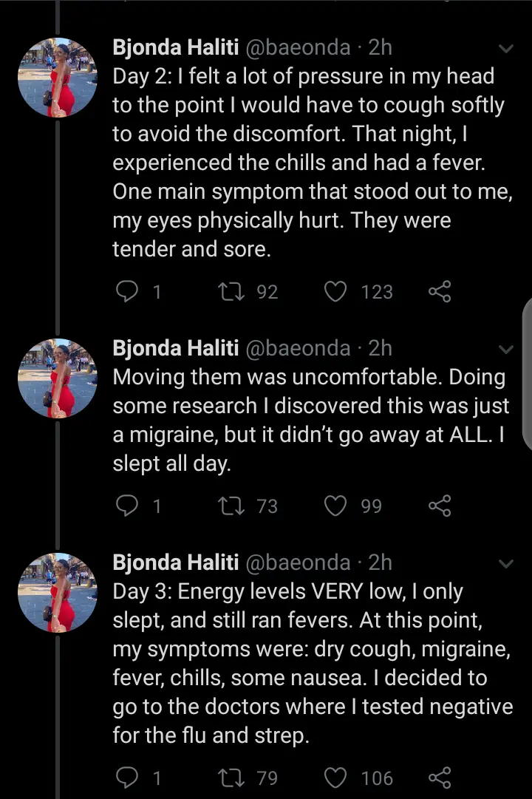
Task: Retweet the Day 3 tweet
Action: (231, 778)
